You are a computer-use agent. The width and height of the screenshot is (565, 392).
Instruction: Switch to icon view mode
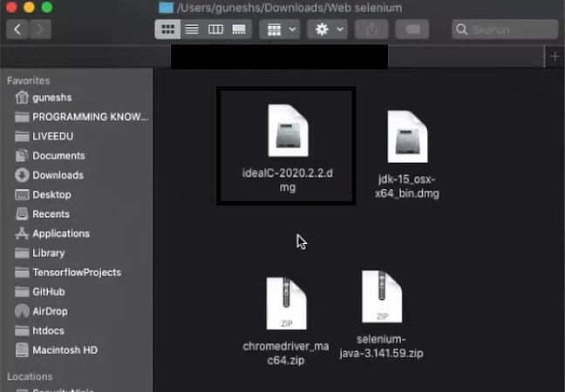click(x=167, y=29)
